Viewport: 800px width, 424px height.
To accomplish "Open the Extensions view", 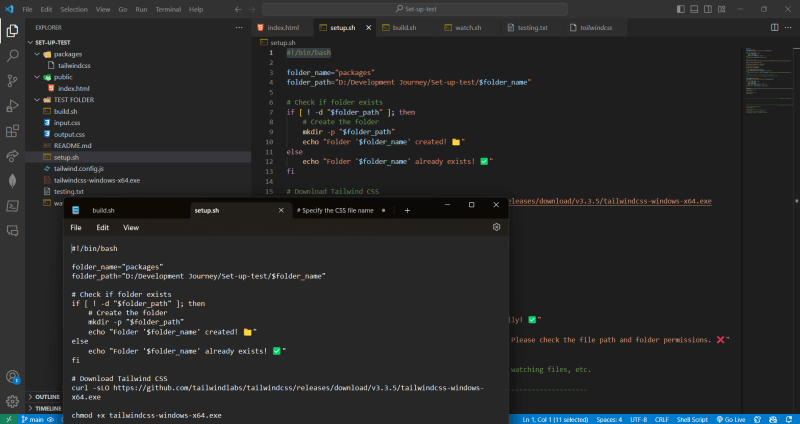I will [x=12, y=131].
